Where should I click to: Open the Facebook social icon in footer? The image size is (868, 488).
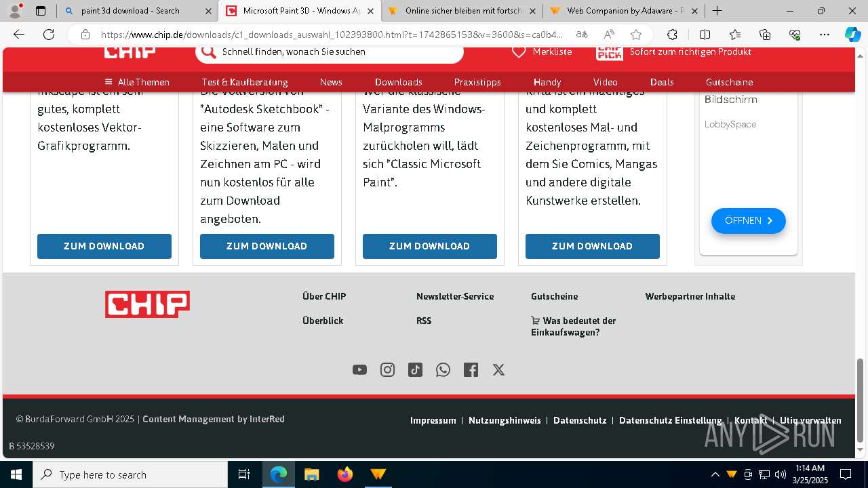(x=471, y=369)
